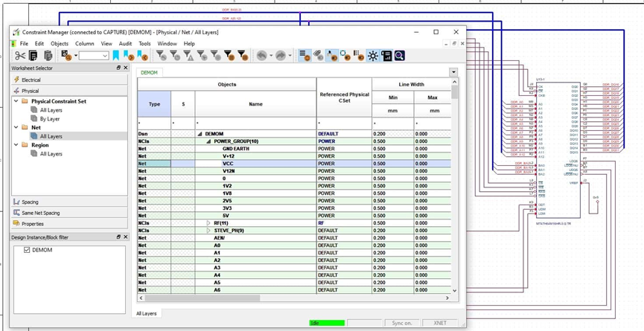
Task: Click the Cut scissors toolbar icon
Action: [x=20, y=56]
